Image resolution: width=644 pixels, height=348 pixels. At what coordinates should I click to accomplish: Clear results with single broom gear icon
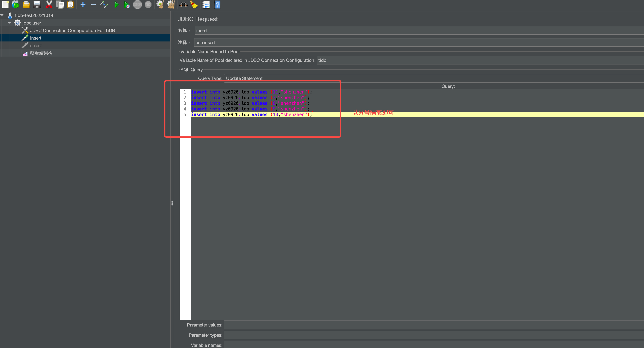(x=160, y=4)
